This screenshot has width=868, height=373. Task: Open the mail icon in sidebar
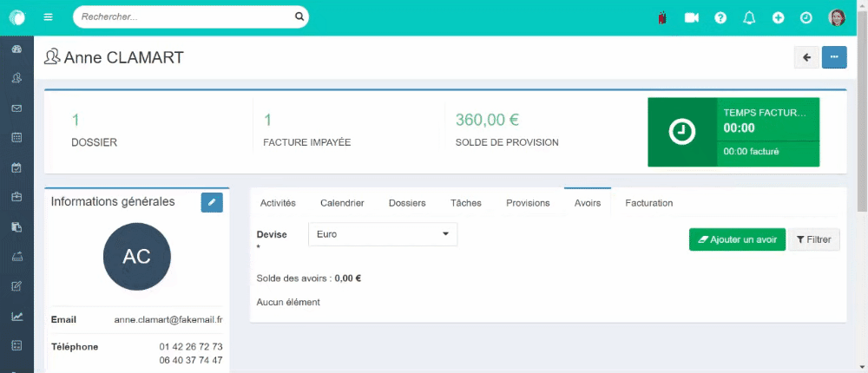pyautogui.click(x=16, y=108)
